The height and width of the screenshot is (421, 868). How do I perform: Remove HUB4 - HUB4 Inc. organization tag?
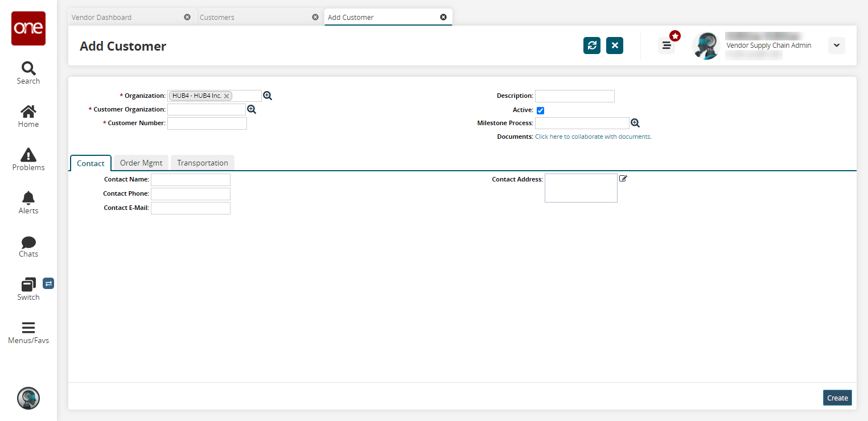[227, 96]
